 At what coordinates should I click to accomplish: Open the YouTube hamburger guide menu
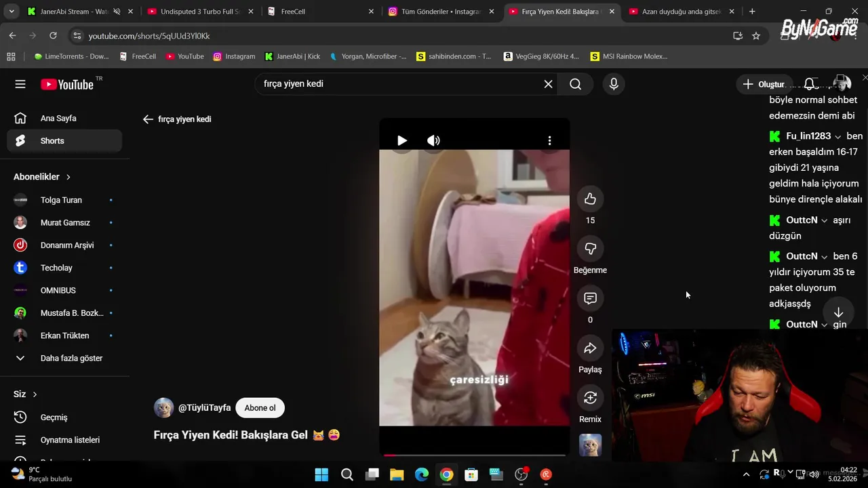[x=20, y=84]
